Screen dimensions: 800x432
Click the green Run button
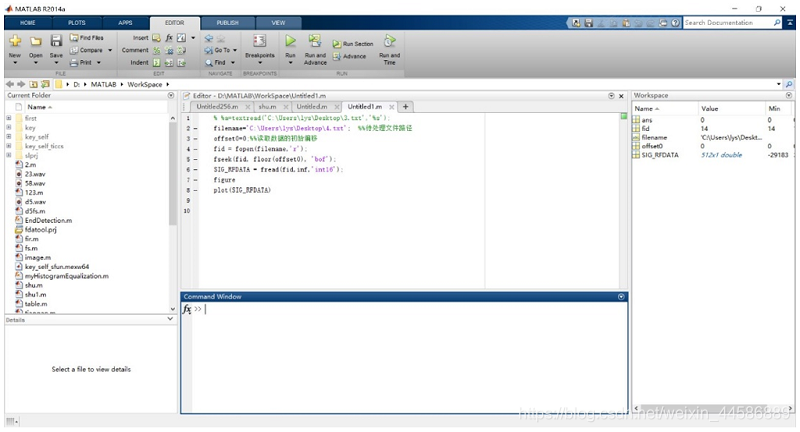(x=290, y=41)
